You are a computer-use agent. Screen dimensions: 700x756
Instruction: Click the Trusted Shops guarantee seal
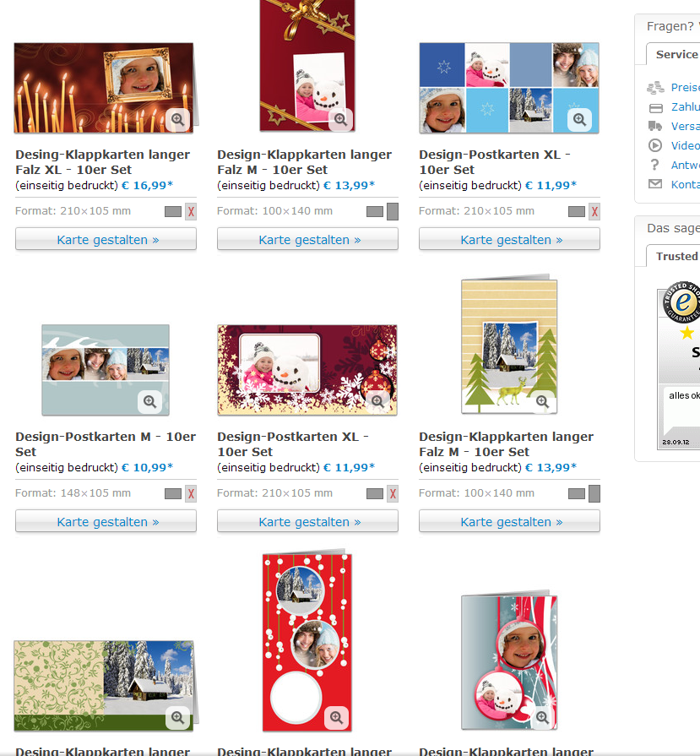click(x=682, y=302)
